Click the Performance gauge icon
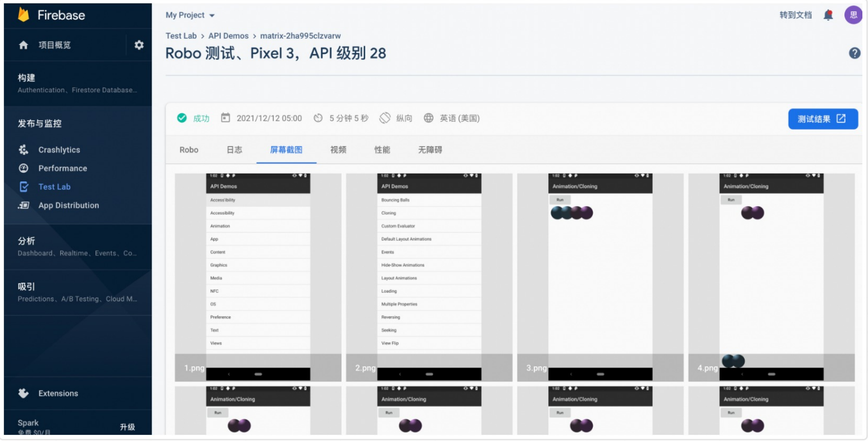The image size is (868, 441). click(24, 168)
